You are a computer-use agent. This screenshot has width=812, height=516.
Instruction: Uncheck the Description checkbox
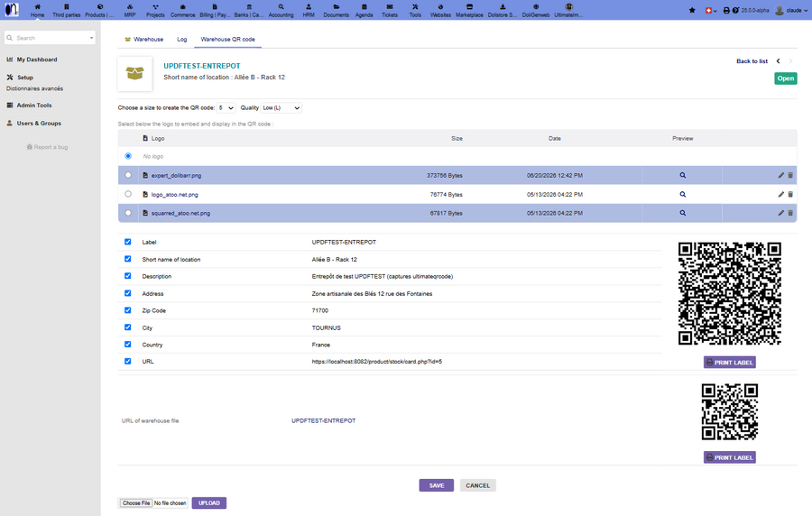(x=128, y=276)
